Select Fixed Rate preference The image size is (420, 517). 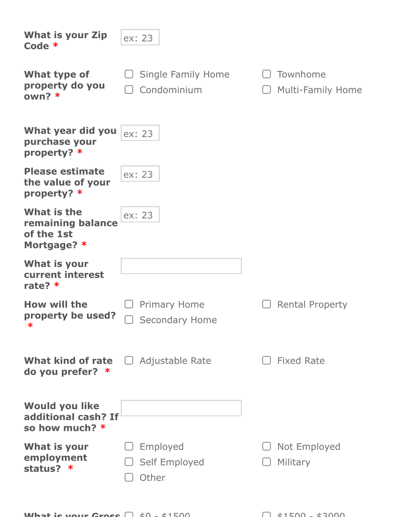point(266,360)
